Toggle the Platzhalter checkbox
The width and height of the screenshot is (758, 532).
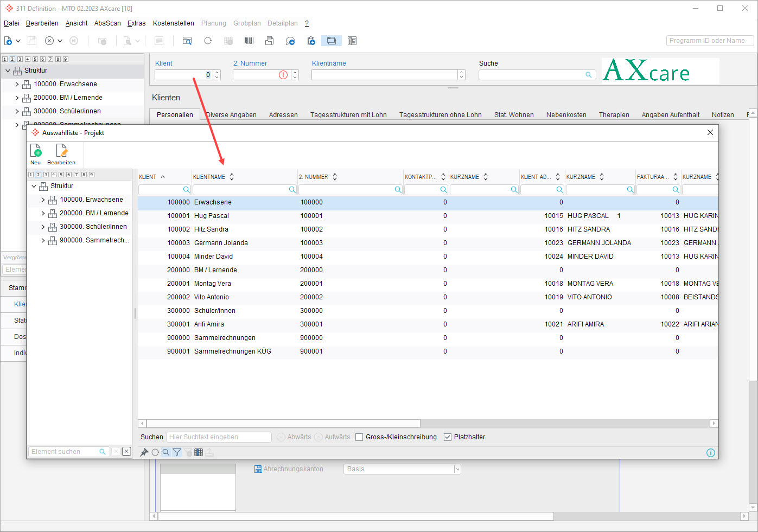(x=448, y=437)
